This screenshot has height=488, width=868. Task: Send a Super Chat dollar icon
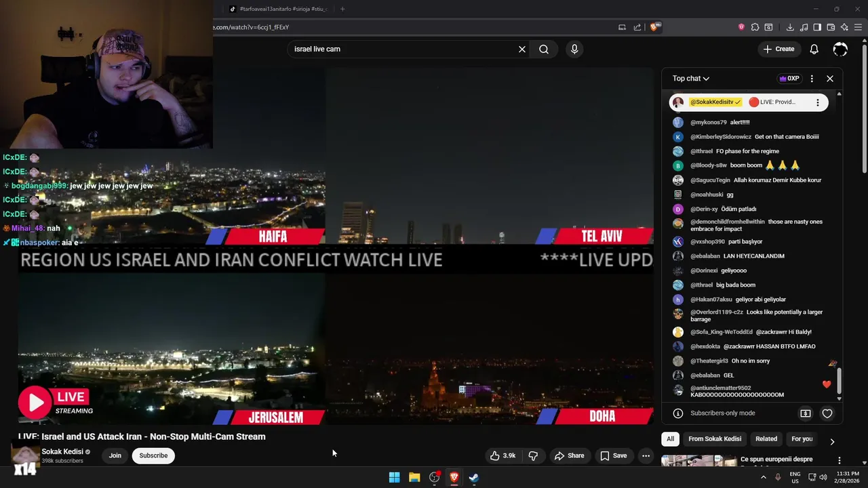(x=806, y=413)
